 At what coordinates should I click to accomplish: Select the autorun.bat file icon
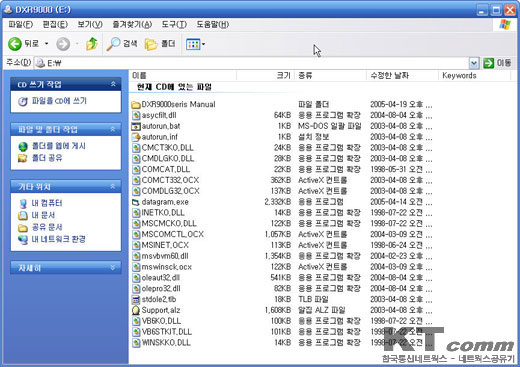136,126
